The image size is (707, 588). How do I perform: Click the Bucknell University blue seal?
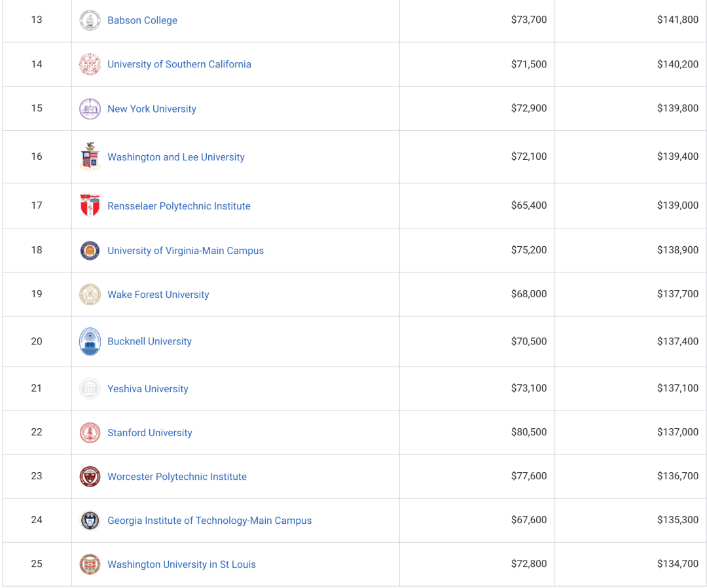(90, 341)
